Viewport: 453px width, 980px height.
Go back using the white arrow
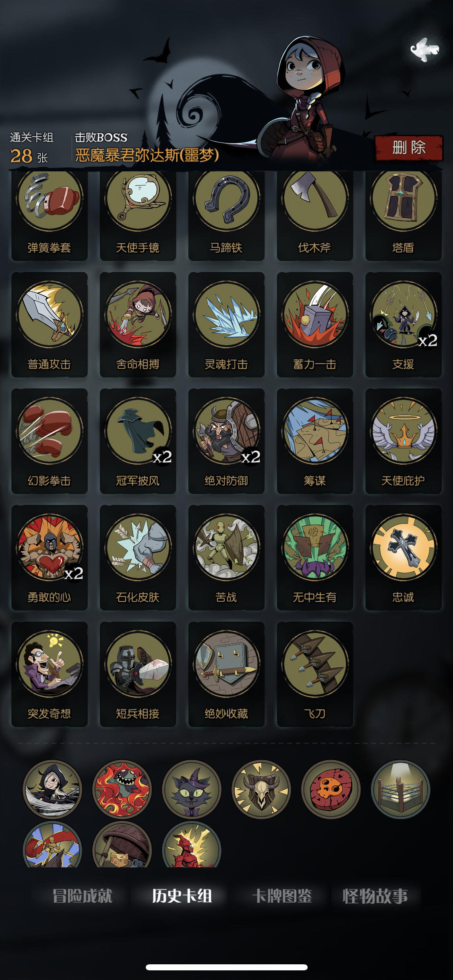tap(424, 49)
